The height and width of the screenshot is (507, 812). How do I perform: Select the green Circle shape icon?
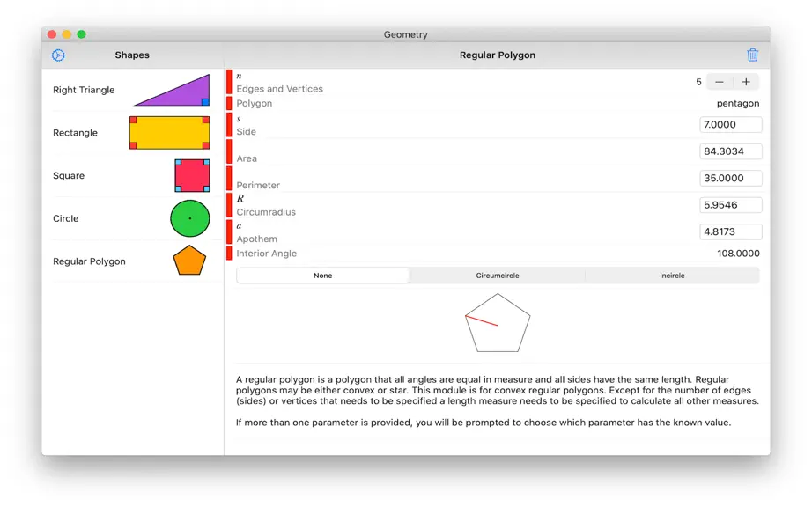point(190,218)
